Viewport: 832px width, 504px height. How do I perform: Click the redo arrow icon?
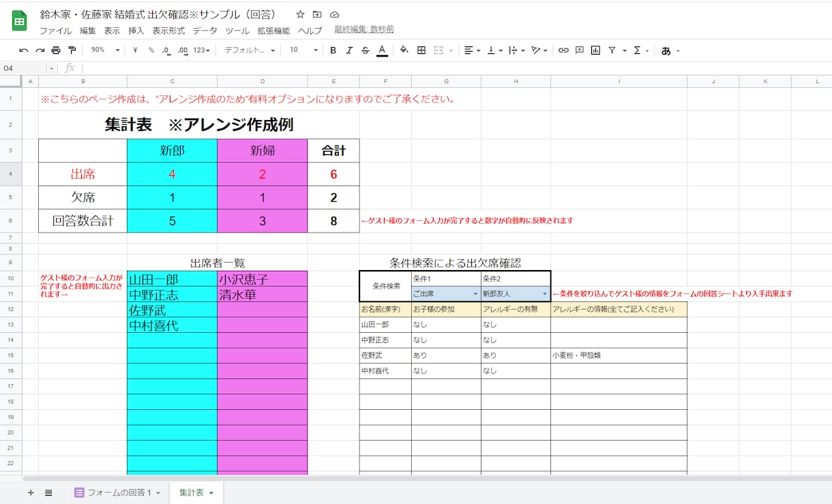pos(40,50)
